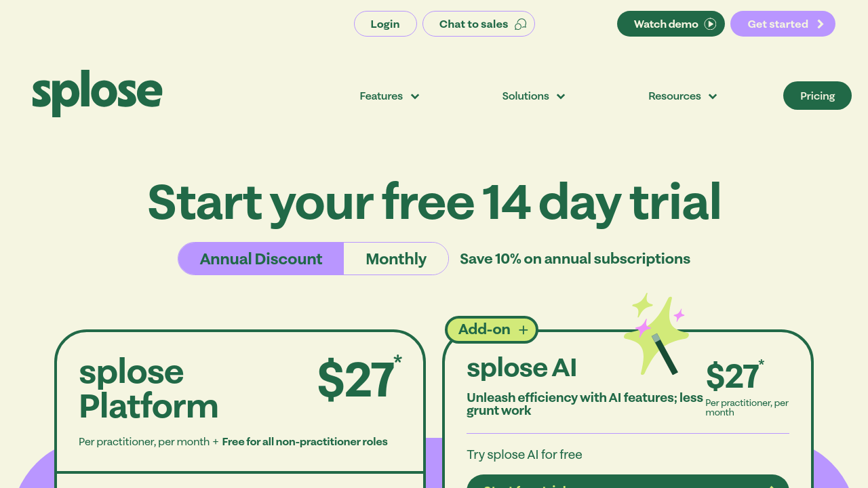Click the magic wand sparkle illustration
Image resolution: width=868 pixels, height=488 pixels.
point(656,334)
